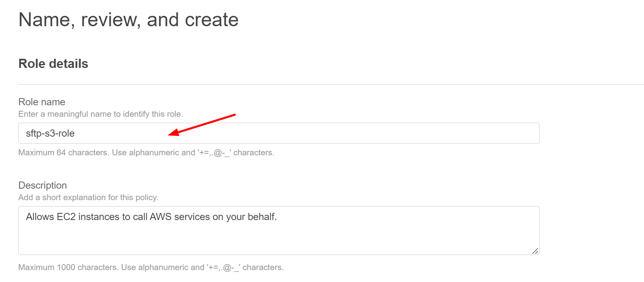Click the empty lower area of Description box
The width and height of the screenshot is (644, 282).
[x=278, y=240]
